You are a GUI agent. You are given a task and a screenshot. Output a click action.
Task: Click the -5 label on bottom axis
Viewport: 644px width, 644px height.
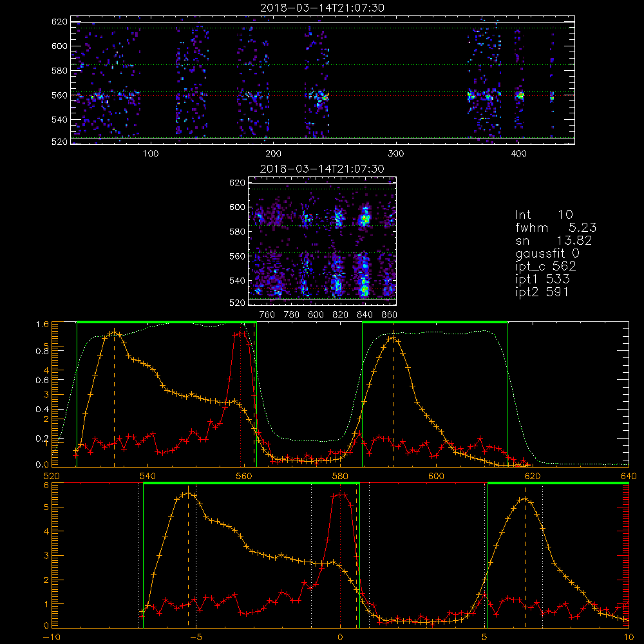point(196,637)
